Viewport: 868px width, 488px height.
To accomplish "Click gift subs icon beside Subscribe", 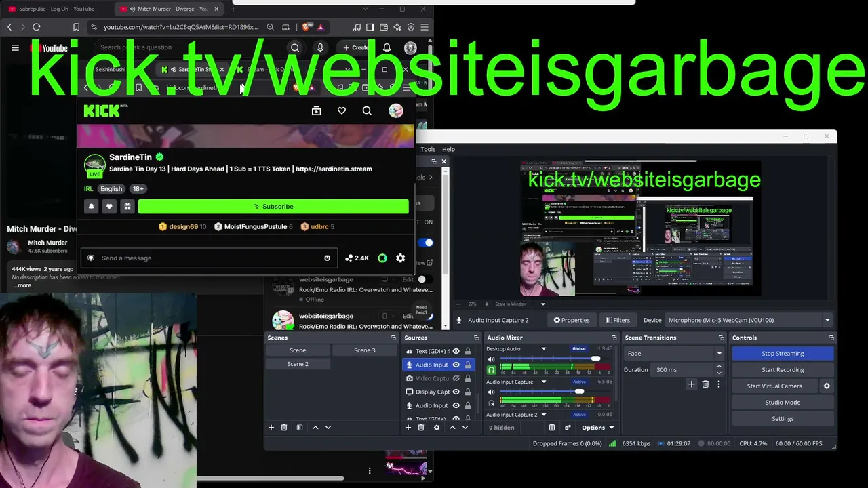I will (x=127, y=207).
